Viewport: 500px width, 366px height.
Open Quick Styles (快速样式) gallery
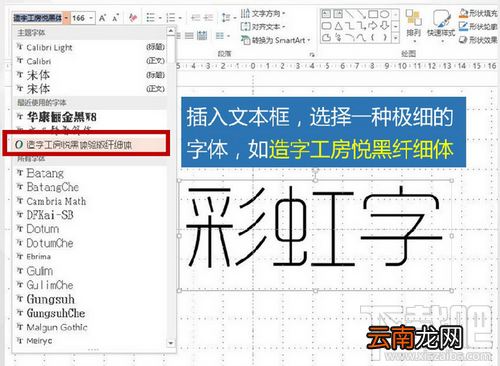click(x=441, y=26)
